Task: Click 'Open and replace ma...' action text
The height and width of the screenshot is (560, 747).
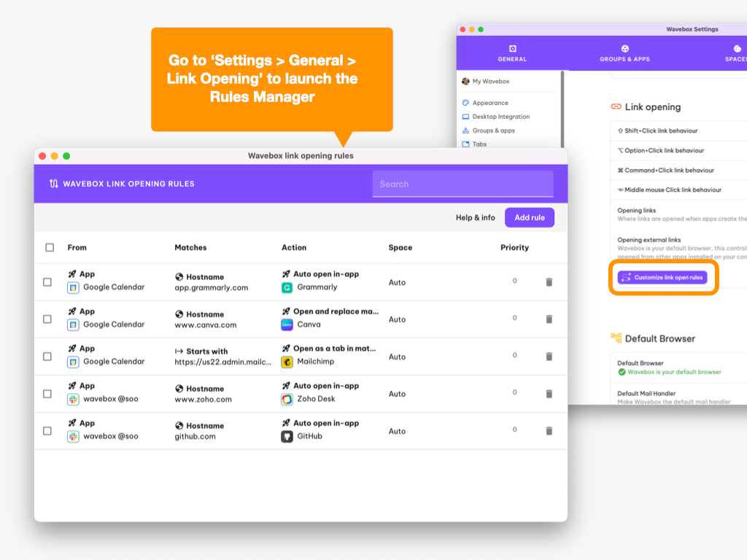Action: point(336,311)
